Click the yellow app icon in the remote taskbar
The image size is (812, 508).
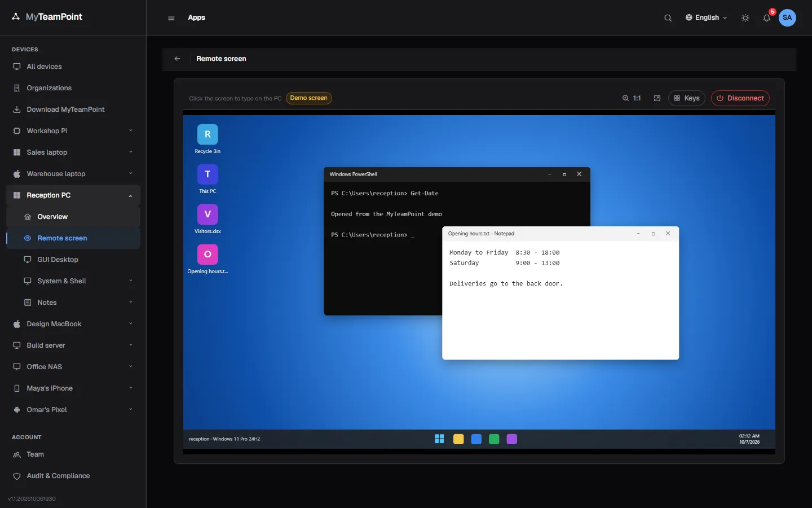point(458,439)
